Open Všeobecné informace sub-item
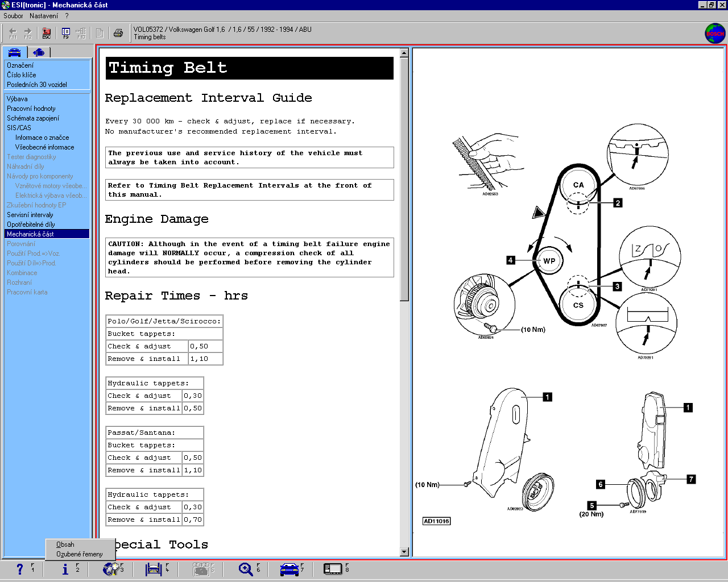This screenshot has height=582, width=728. click(44, 147)
